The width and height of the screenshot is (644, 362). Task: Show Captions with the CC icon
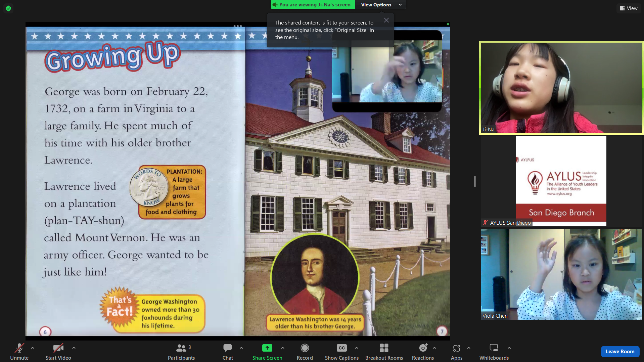(x=342, y=348)
